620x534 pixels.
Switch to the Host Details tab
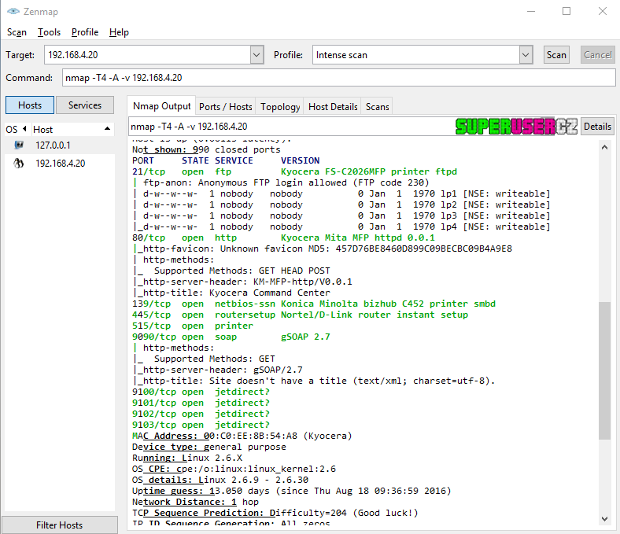pos(333,107)
